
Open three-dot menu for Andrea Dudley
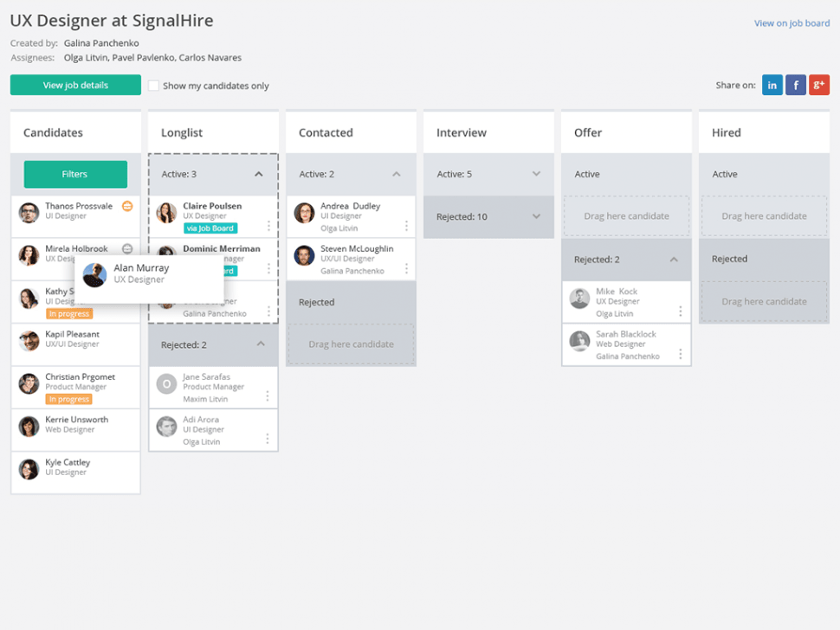406,226
